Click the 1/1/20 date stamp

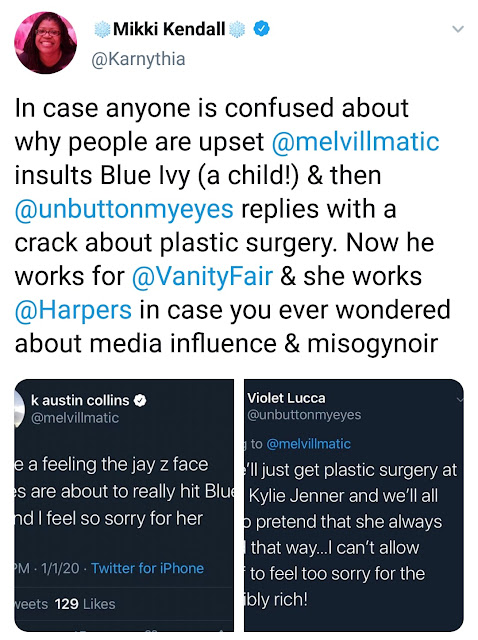pos(60,568)
